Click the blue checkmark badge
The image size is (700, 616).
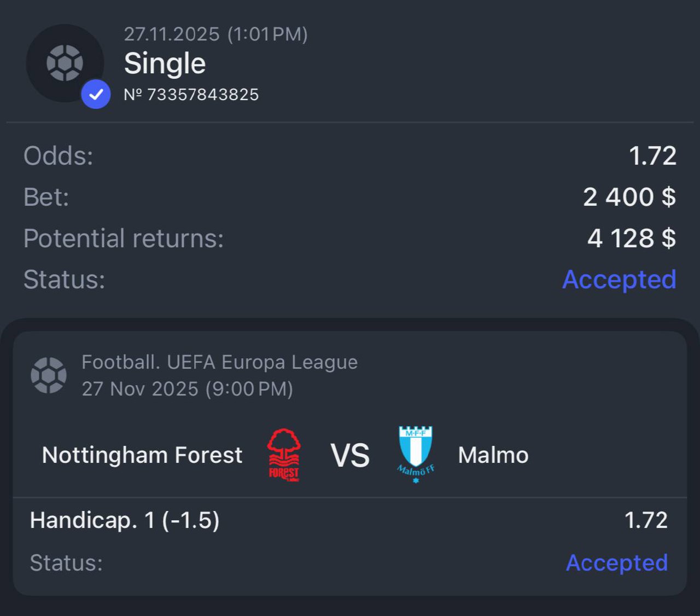pos(96,94)
